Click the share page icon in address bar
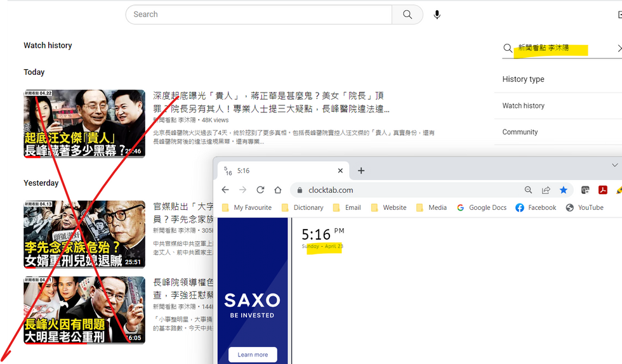Viewport: 622px width, 364px height. point(546,190)
